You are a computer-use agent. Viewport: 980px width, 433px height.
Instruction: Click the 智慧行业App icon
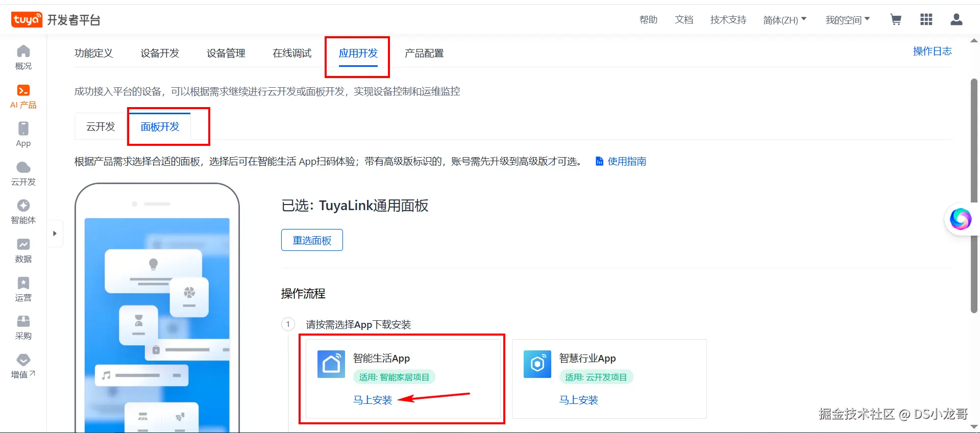pyautogui.click(x=537, y=364)
